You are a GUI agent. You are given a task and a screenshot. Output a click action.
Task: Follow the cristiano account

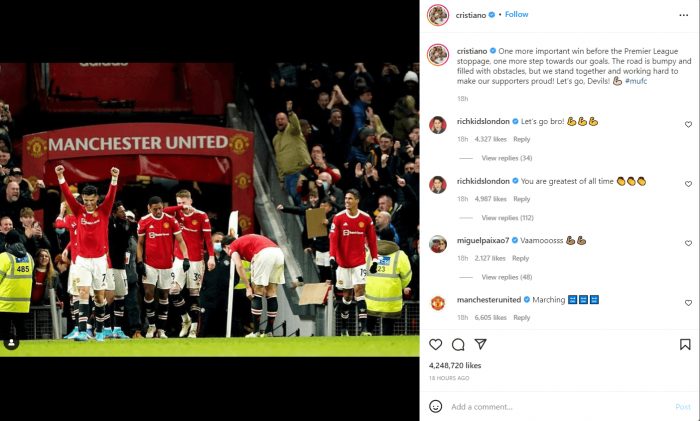point(517,14)
